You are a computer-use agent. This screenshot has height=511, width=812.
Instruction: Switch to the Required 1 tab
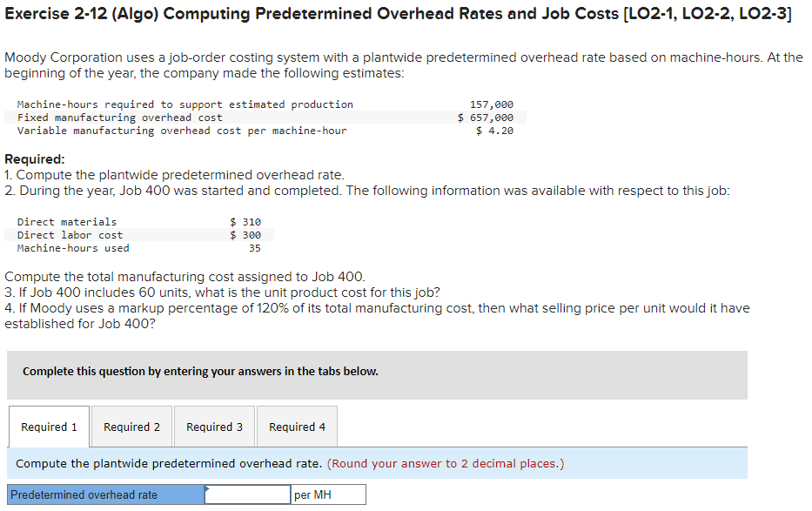pos(48,427)
